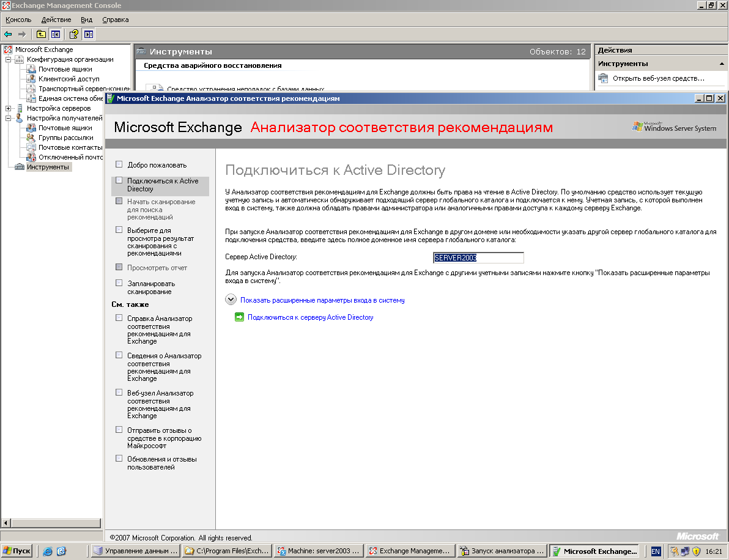The image size is (729, 560).
Task: Switch to Запуск анализатора taskbar button
Action: (501, 551)
